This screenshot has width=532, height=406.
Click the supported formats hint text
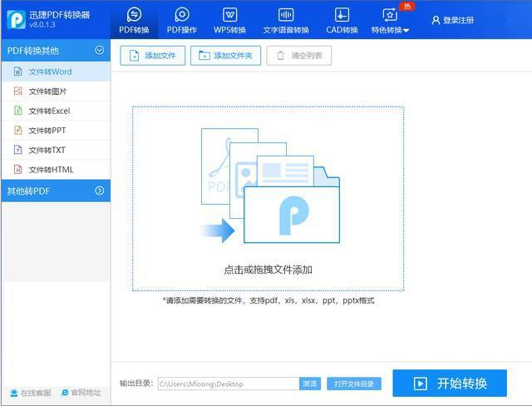point(268,300)
